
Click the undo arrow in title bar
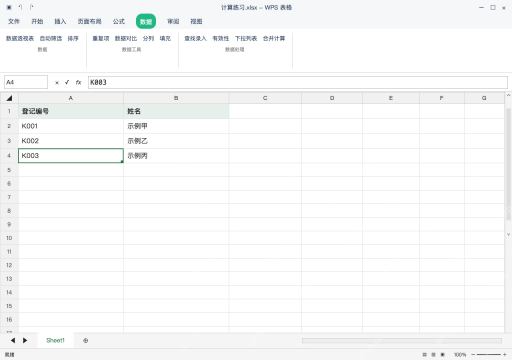(x=20, y=7)
